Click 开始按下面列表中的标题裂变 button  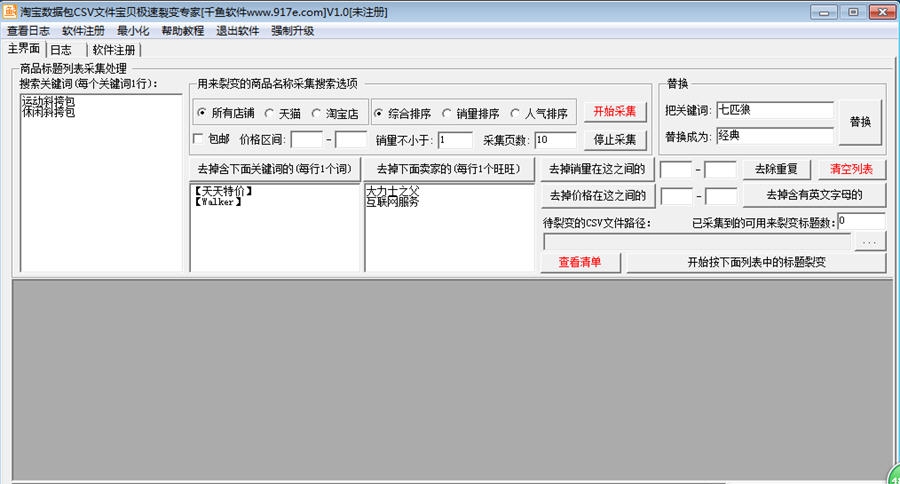(756, 262)
